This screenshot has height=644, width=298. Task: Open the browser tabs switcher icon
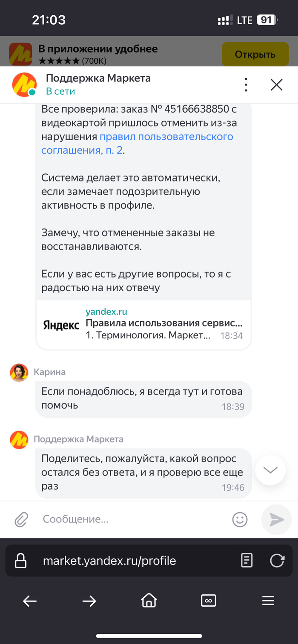[x=209, y=601]
